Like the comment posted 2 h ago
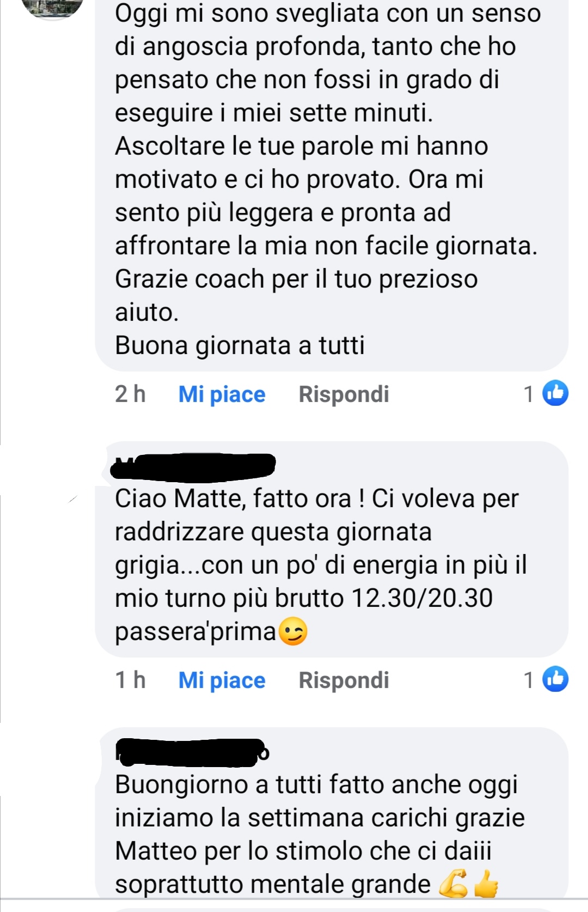 click(x=222, y=394)
